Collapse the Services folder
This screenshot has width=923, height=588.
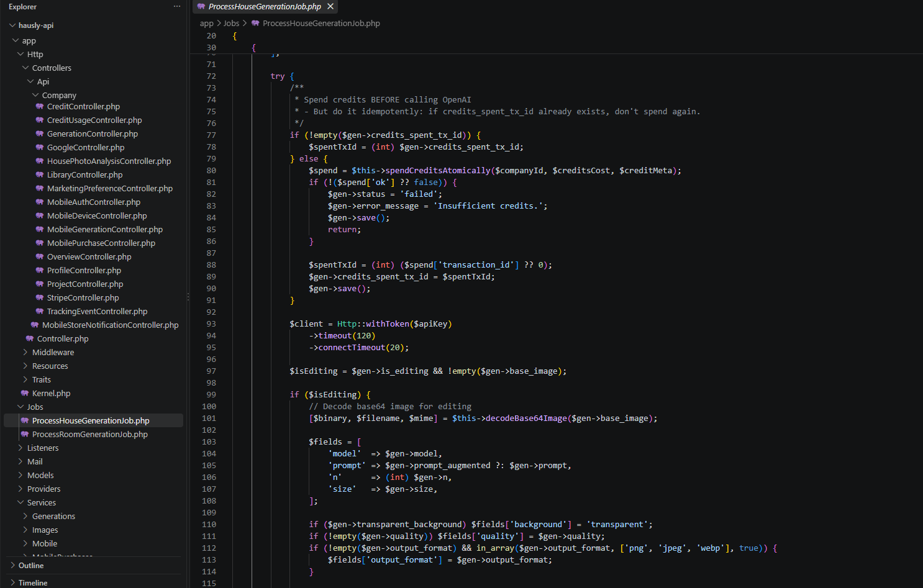point(20,503)
